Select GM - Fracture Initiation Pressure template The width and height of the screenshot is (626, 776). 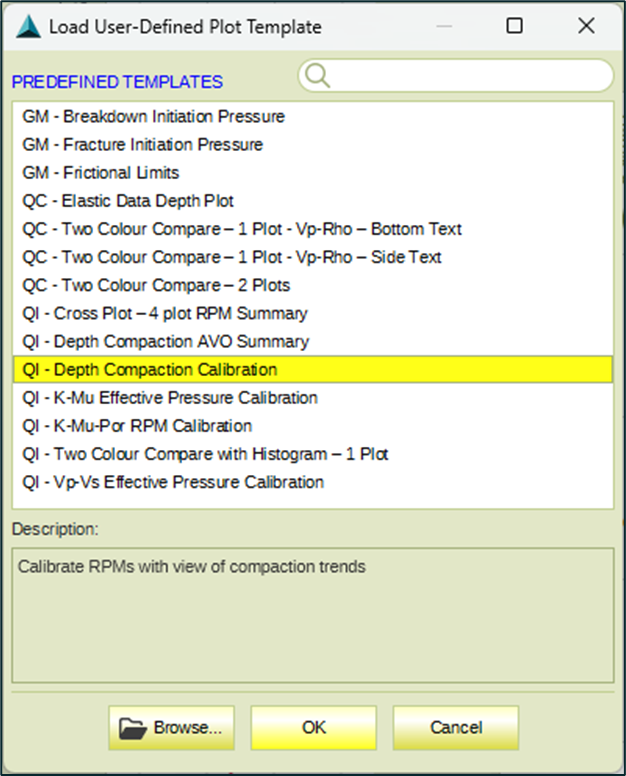(313, 145)
